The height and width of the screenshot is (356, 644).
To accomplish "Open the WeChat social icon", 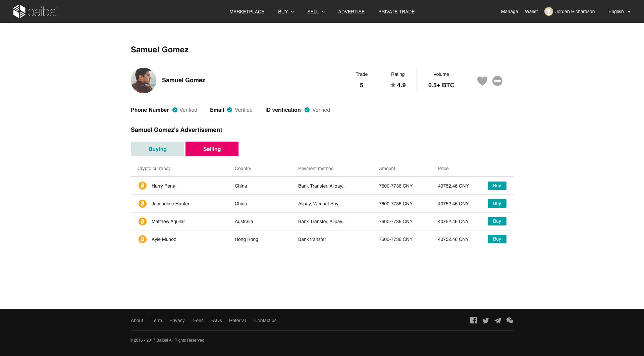I will [510, 320].
